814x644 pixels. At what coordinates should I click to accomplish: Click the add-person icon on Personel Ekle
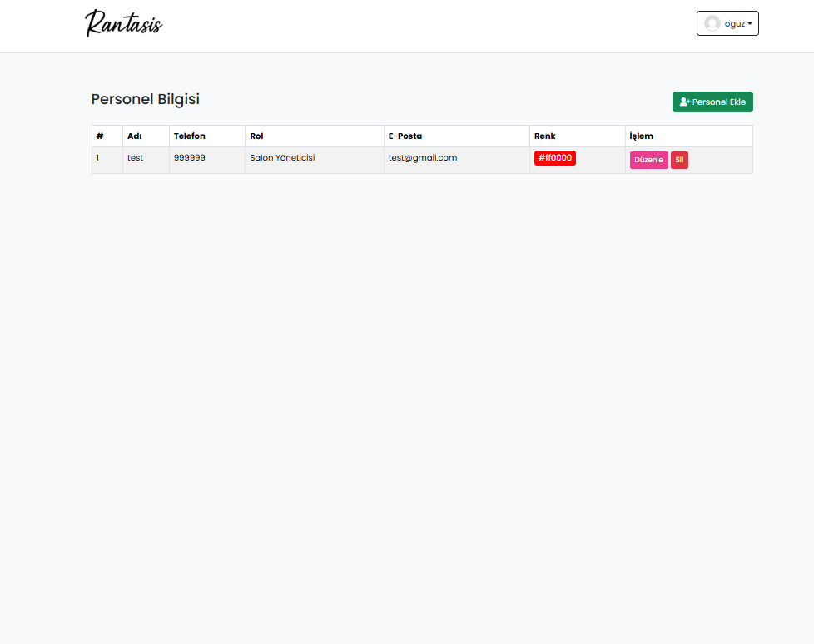tap(685, 102)
